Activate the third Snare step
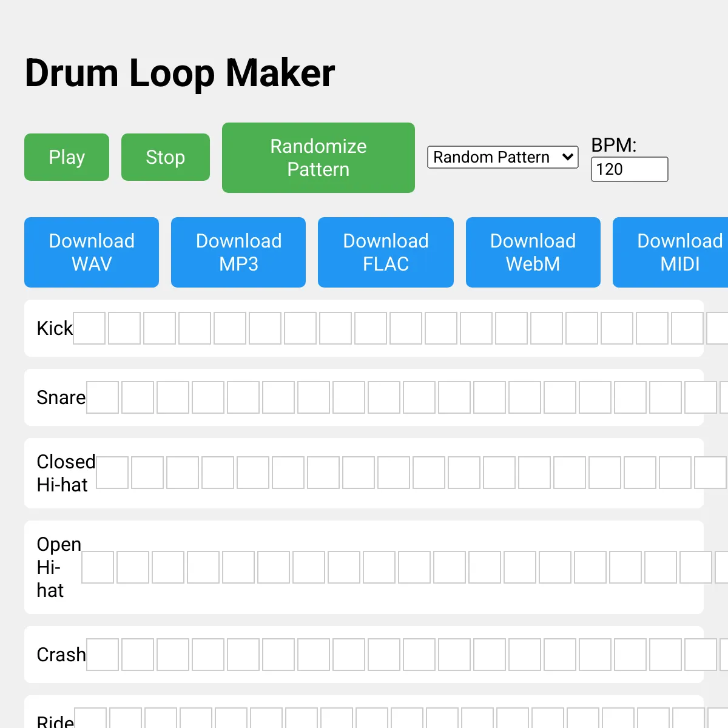 [173, 397]
